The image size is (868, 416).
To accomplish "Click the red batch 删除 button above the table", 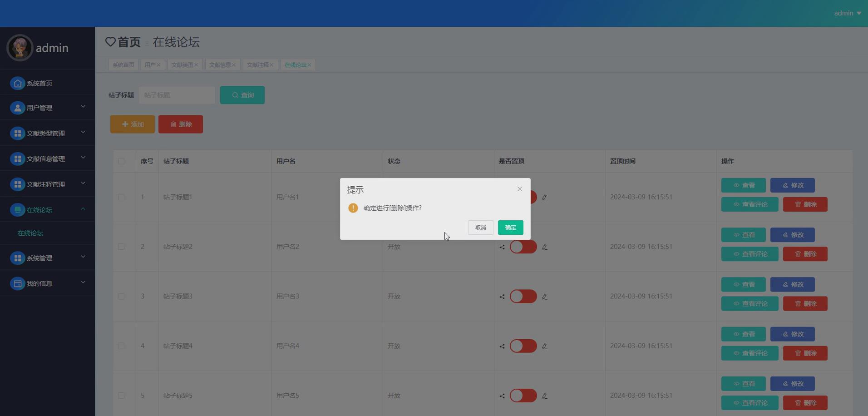I will click(181, 124).
